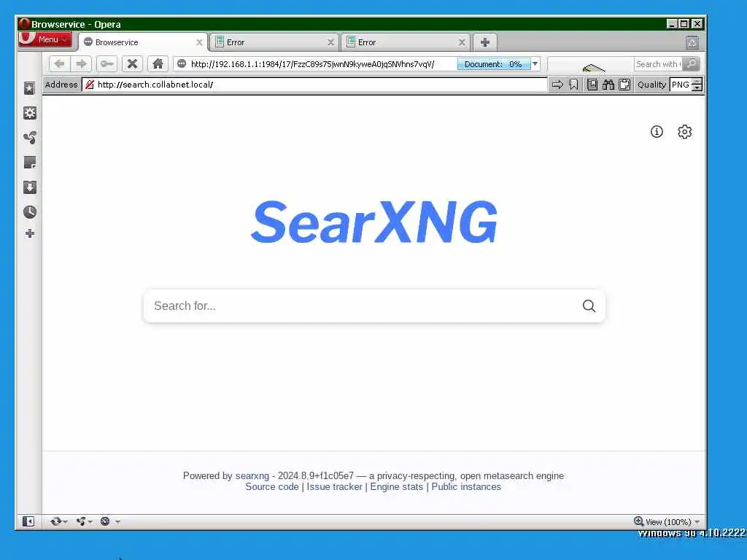This screenshot has width=747, height=560.
Task: Open the closed tabs trash icon
Action: [x=692, y=43]
